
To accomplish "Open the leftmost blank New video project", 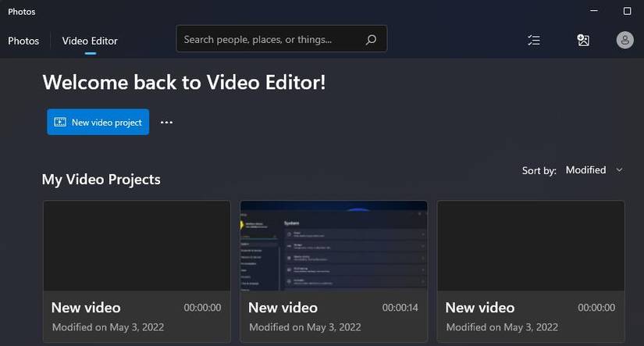I will click(137, 271).
